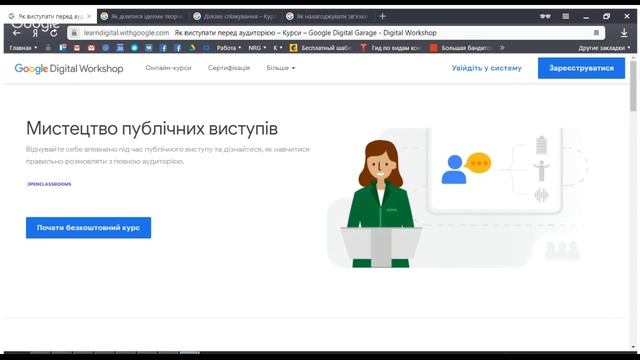This screenshot has height=360, width=640.
Task: Open the OPENCLASSROOMS provider link
Action: click(49, 184)
